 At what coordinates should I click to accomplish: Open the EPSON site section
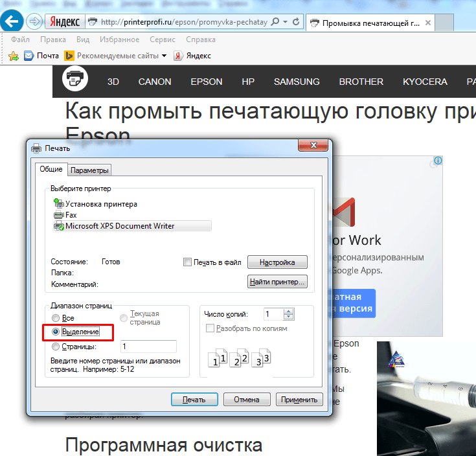click(207, 82)
